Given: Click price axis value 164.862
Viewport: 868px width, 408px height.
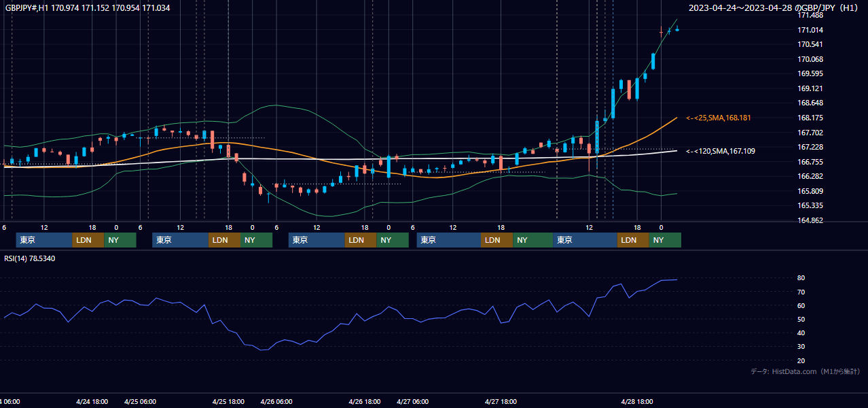Looking at the screenshot, I should point(810,220).
